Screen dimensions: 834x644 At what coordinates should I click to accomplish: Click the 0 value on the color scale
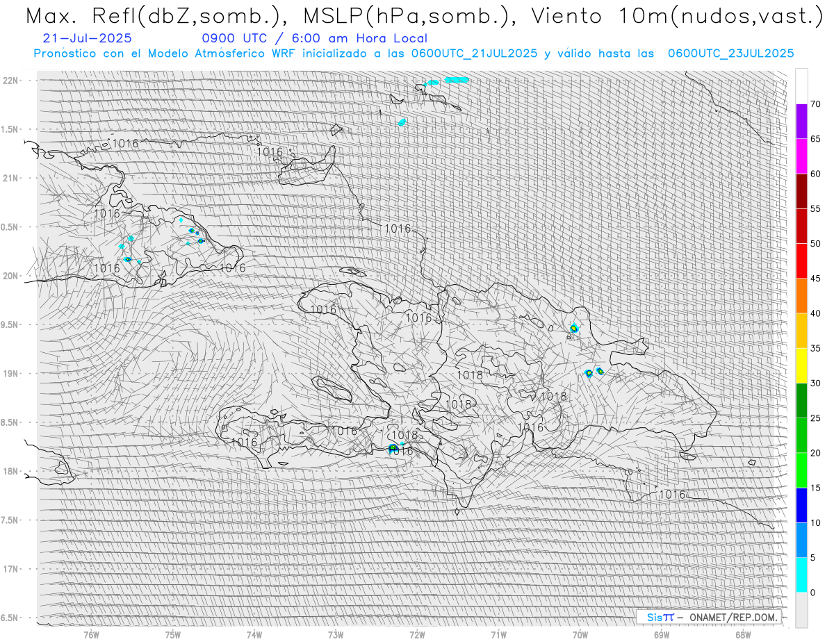812,593
